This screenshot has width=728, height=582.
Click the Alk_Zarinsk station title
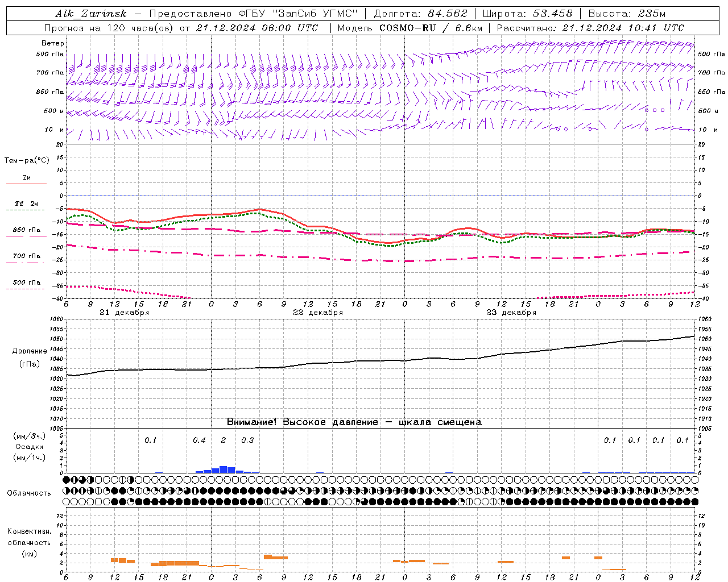(91, 14)
